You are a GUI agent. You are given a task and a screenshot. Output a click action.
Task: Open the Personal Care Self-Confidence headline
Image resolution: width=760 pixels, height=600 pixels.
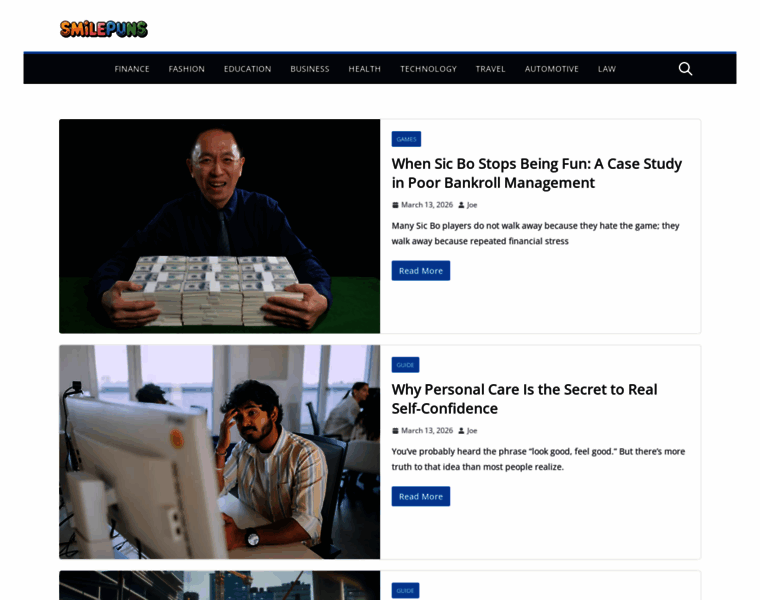click(524, 399)
